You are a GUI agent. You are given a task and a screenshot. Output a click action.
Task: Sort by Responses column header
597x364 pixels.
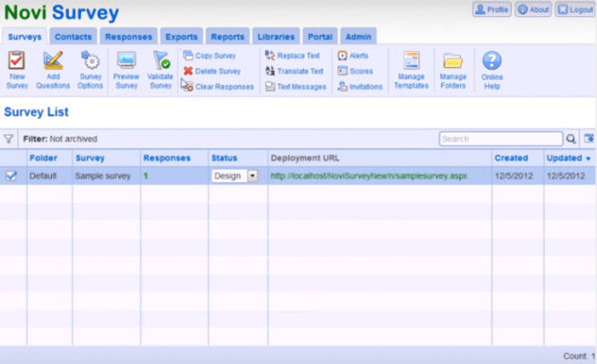click(x=167, y=158)
